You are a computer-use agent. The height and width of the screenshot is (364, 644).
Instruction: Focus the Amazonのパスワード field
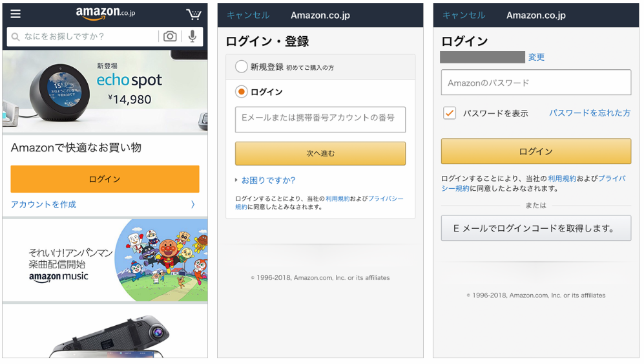(x=536, y=82)
